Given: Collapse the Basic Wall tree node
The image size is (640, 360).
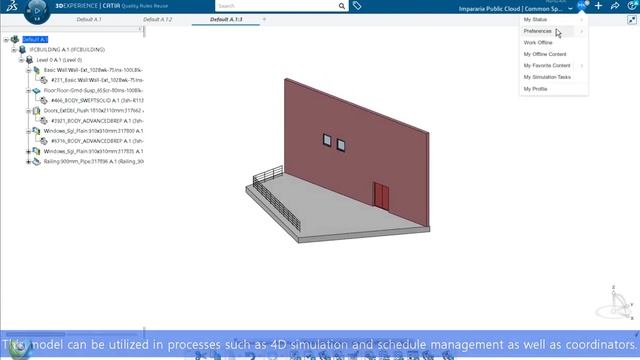Looking at the screenshot, I should [x=29, y=70].
